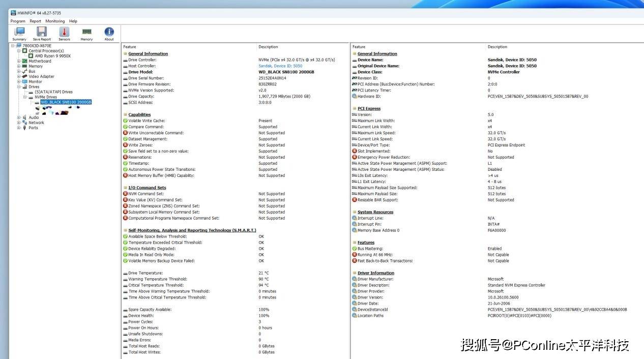Select the Critical Temperature Threshold row
The image size is (644, 359).
tap(236, 285)
